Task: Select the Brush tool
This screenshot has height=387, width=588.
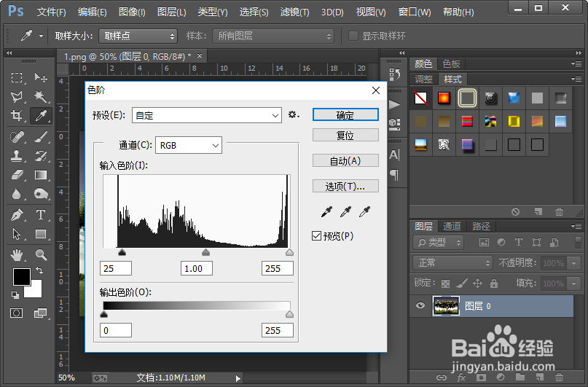Action: (41, 136)
